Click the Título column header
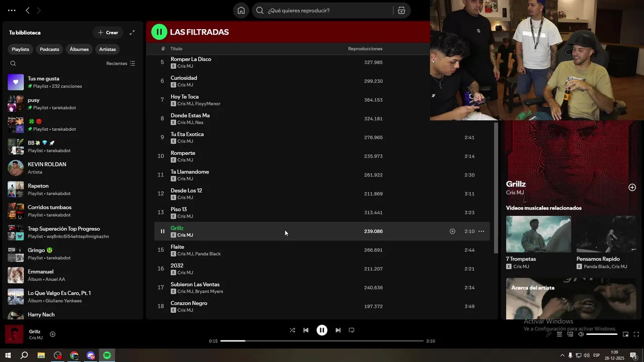The height and width of the screenshot is (362, 644). click(x=176, y=49)
